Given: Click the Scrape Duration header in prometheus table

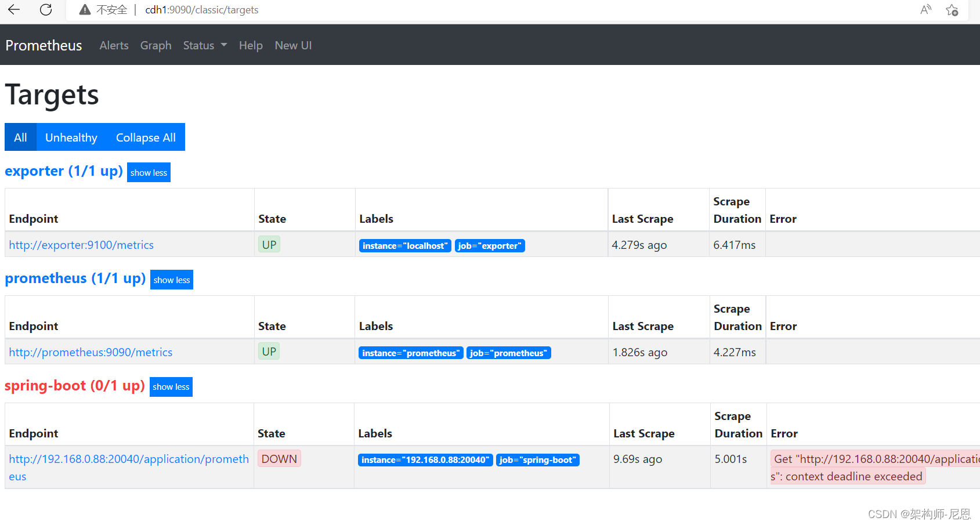Looking at the screenshot, I should [x=737, y=317].
